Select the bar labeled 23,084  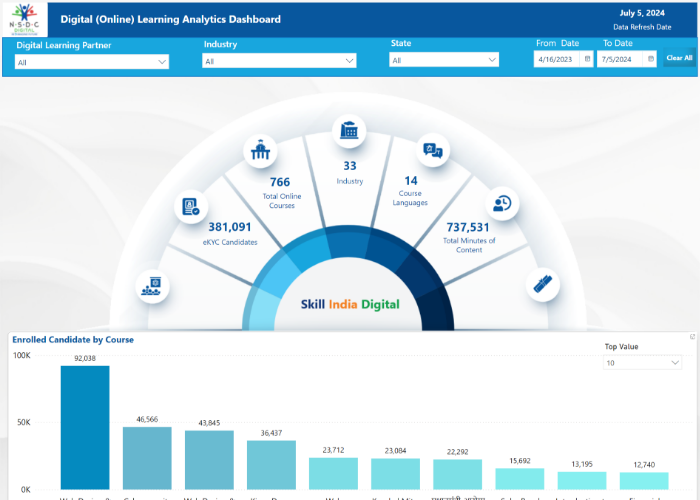395,474
